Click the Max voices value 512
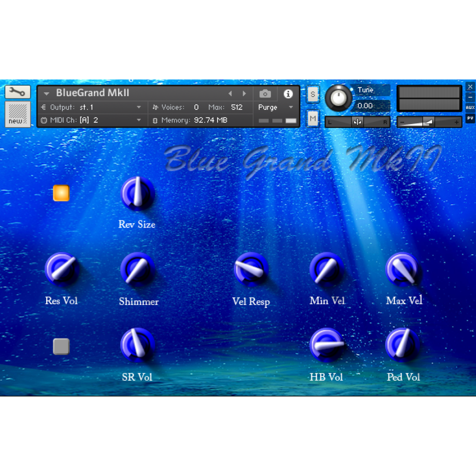This screenshot has width=476, height=476. click(237, 108)
